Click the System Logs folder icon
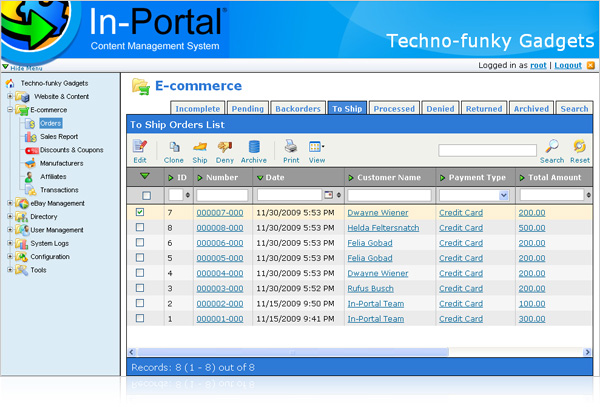Screen dimensions: 600x407 tap(22, 243)
